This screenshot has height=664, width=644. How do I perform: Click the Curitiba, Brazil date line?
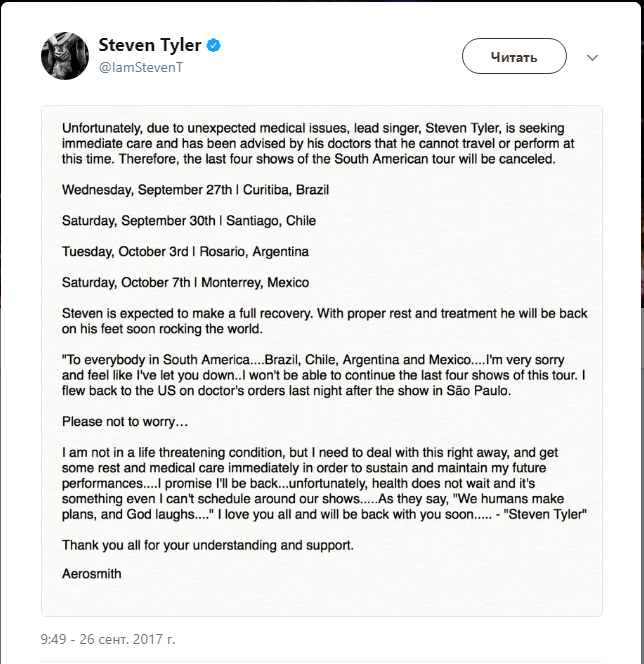(194, 190)
